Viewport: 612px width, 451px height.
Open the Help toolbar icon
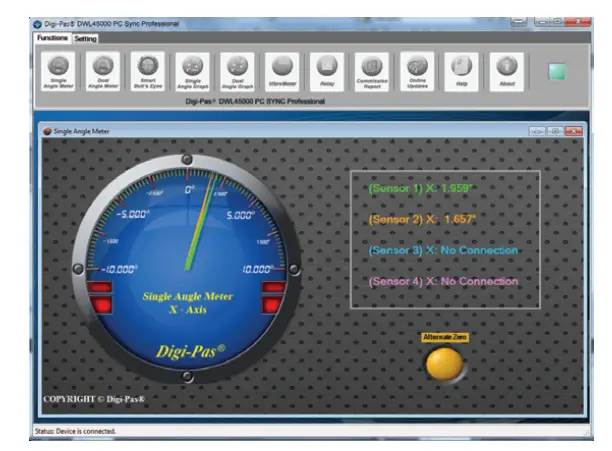pyautogui.click(x=461, y=72)
